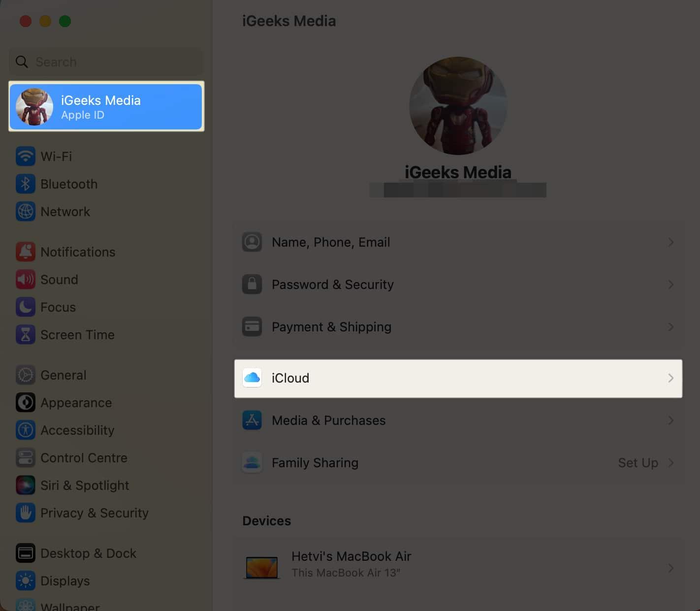700x611 pixels.
Task: Click the Password & Security lock icon
Action: (x=252, y=285)
